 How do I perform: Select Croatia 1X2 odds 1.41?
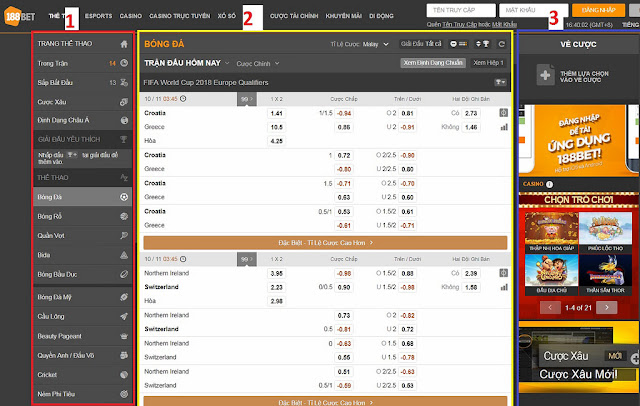tap(276, 113)
